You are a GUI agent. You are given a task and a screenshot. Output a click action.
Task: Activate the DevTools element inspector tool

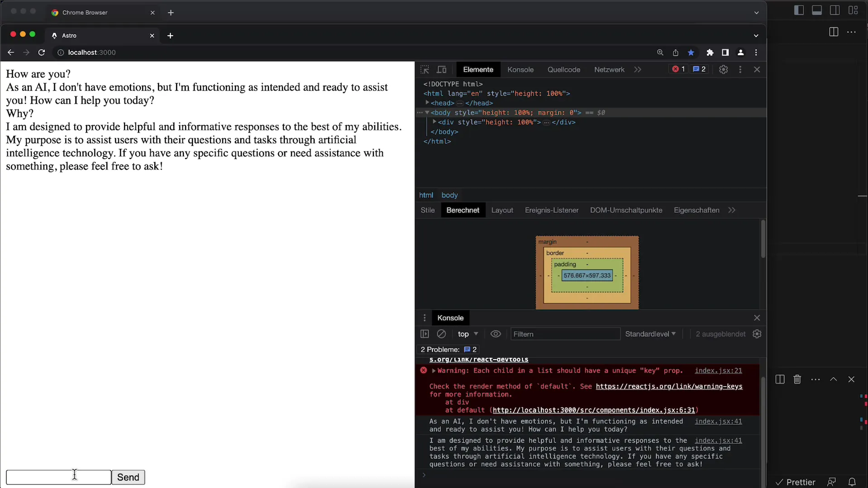(x=424, y=70)
